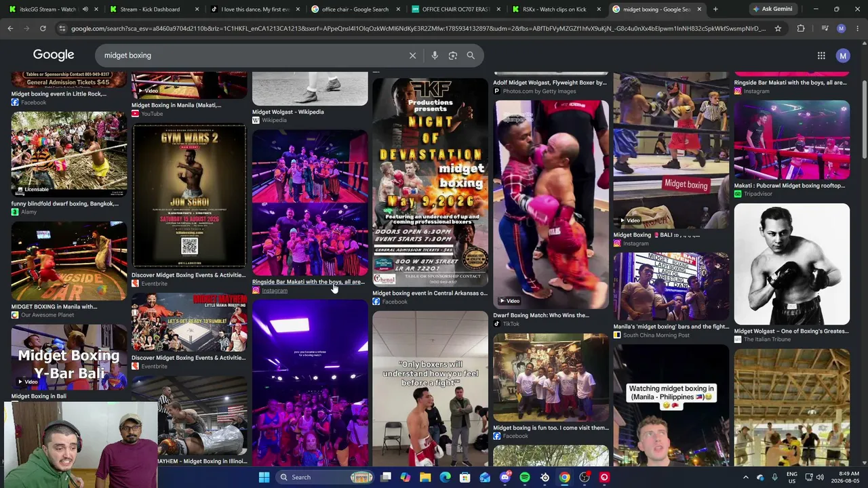Open Spotify from the taskbar

click(x=525, y=477)
